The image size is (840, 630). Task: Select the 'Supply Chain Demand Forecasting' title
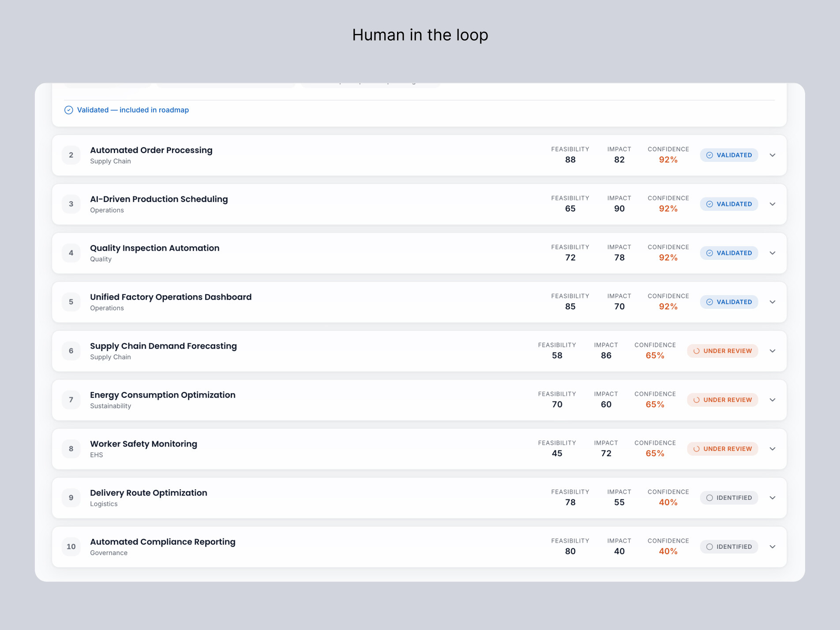click(x=163, y=346)
